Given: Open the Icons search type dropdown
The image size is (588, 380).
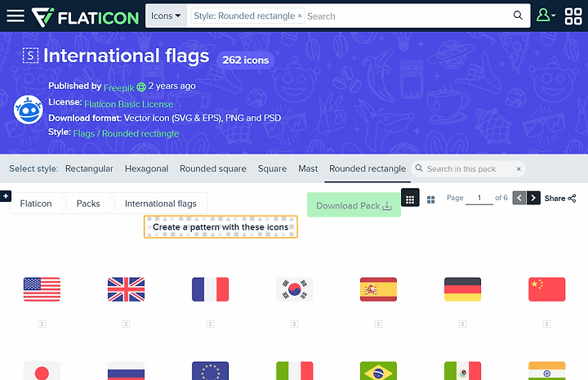Looking at the screenshot, I should point(166,16).
